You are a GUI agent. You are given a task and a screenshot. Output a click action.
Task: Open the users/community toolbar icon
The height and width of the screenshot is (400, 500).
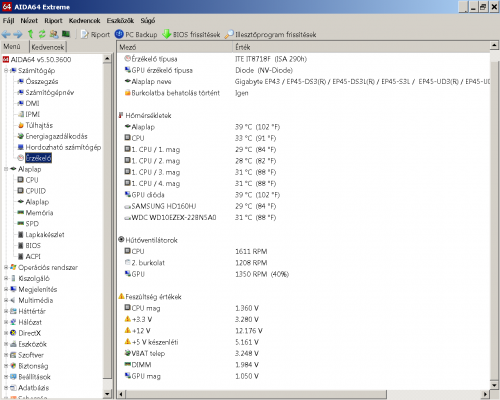click(x=54, y=34)
